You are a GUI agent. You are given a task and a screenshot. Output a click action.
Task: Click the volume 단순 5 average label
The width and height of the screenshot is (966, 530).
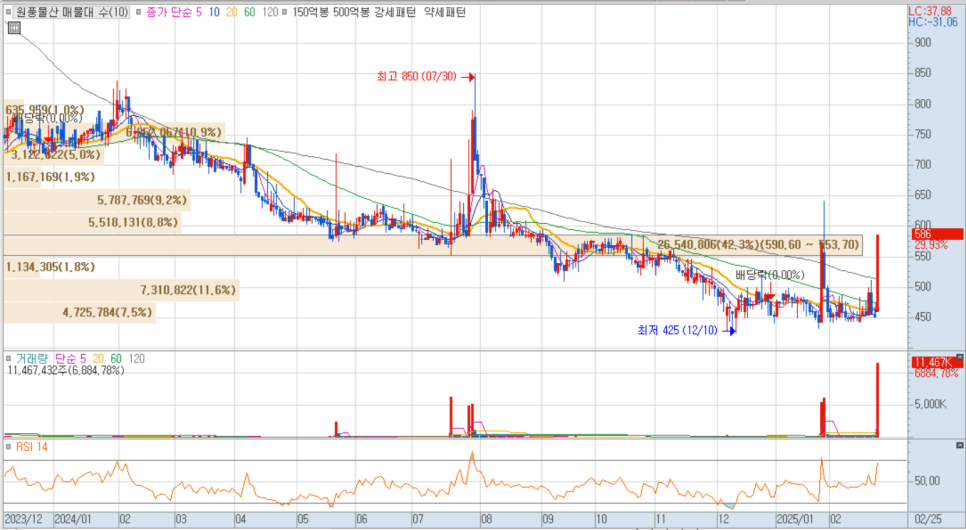tap(70, 359)
